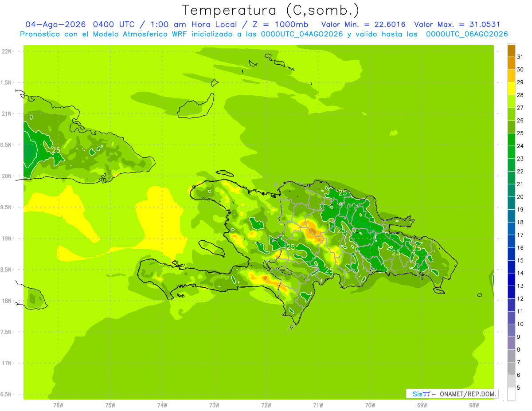This screenshot has height=411, width=532.
Task: Click the SisTT - ONAMET/REP.DOM. label
Action: [452, 394]
